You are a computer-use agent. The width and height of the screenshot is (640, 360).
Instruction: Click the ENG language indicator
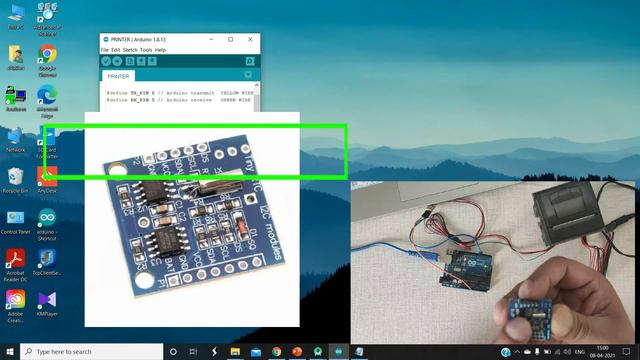tap(580, 351)
